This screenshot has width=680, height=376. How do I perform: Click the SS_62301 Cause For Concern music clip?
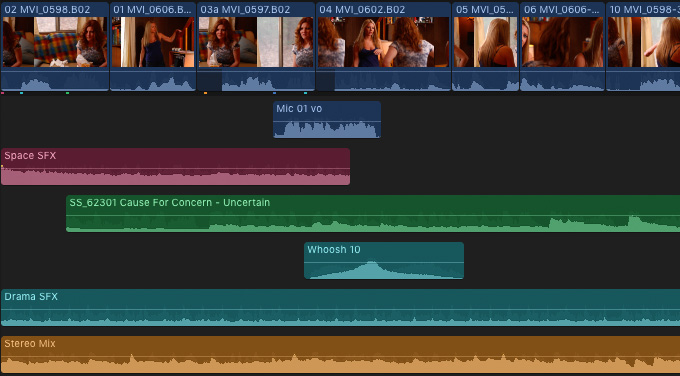pyautogui.click(x=373, y=213)
